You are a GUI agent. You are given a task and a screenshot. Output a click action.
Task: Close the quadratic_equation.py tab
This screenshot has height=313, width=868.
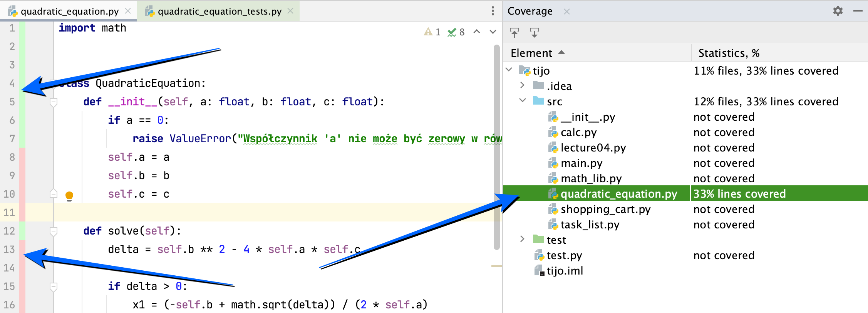pyautogui.click(x=128, y=11)
